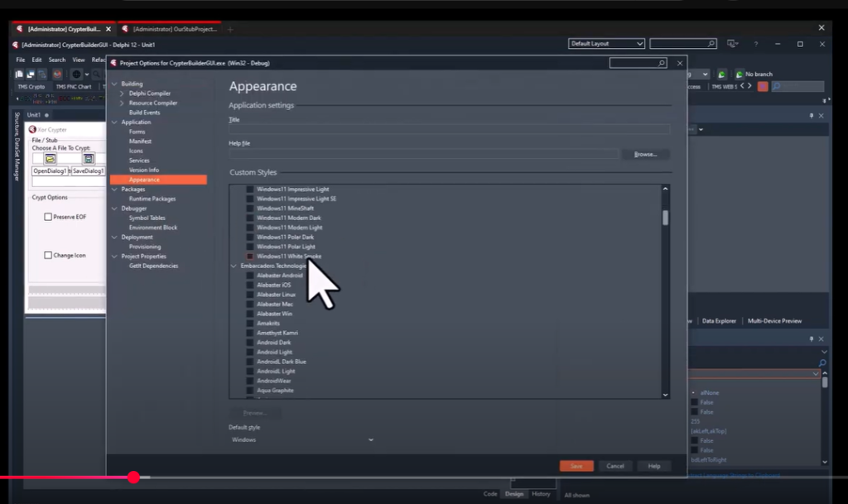Click the Cancel button
This screenshot has height=504, width=848.
tap(615, 466)
